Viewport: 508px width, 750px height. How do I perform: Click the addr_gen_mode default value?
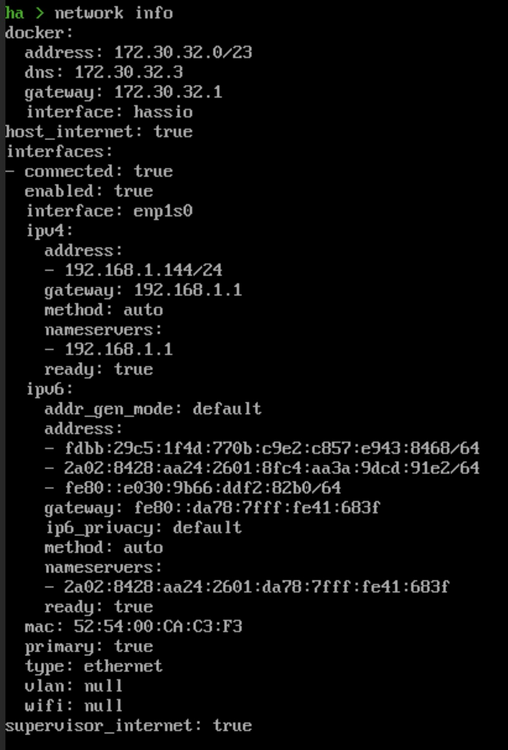point(227,409)
